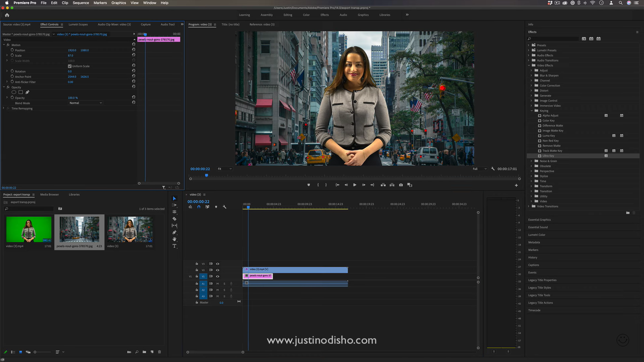Viewport: 644px width, 362px height.
Task: Expand the Rotation property
Action: pyautogui.click(x=7, y=71)
